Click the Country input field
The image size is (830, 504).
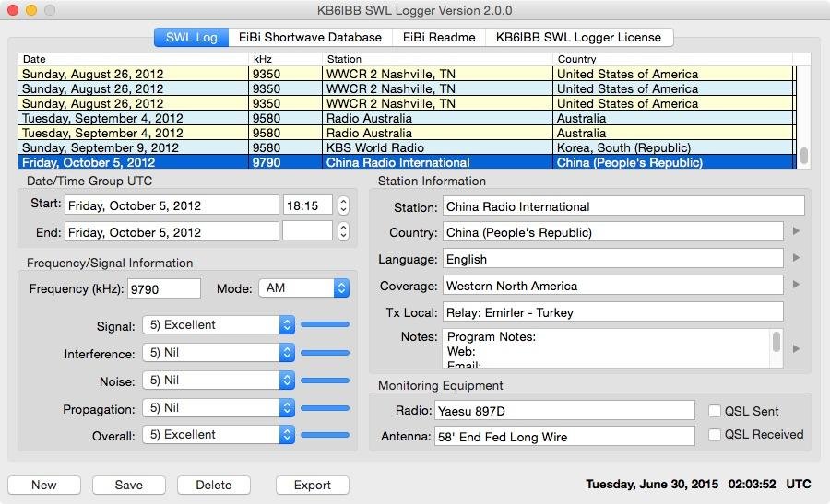[x=613, y=231]
